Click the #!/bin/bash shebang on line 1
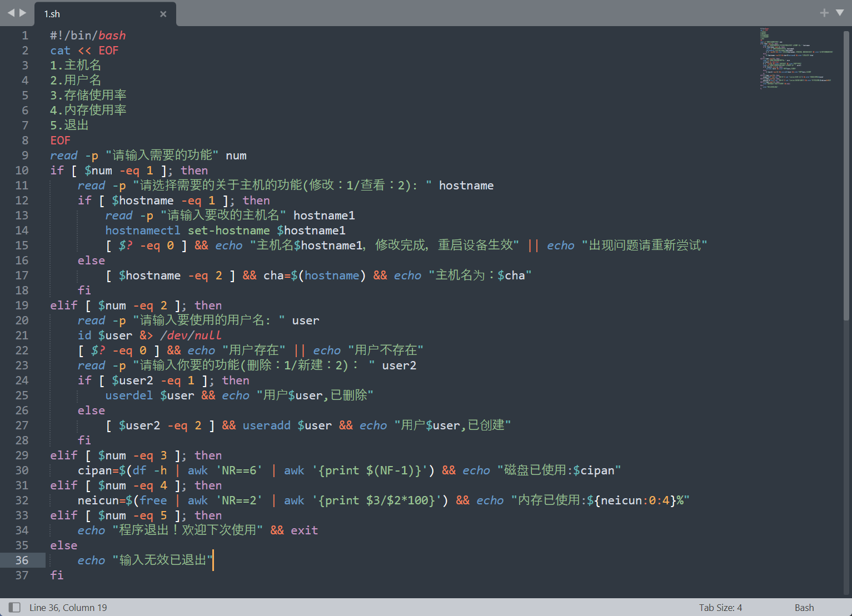Viewport: 852px width, 616px height. pyautogui.click(x=88, y=35)
